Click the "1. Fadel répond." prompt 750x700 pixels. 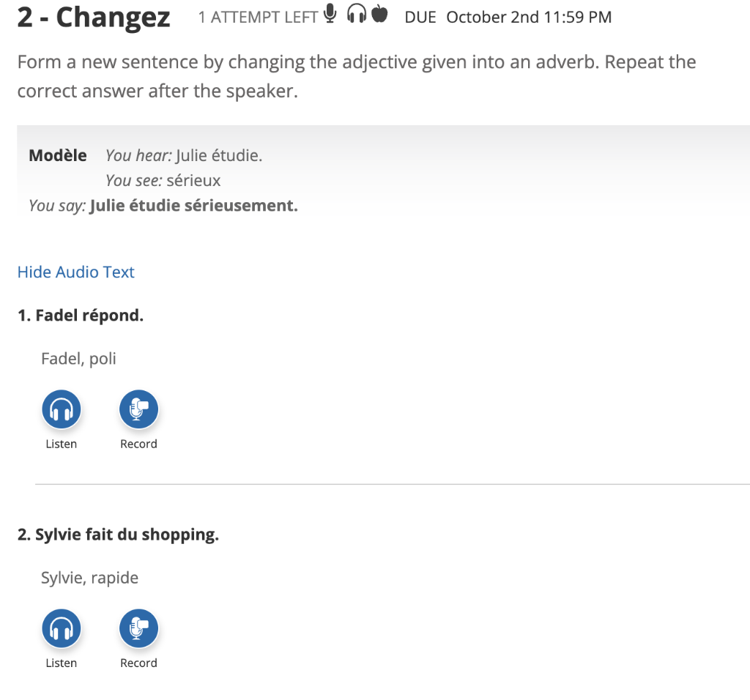point(81,316)
